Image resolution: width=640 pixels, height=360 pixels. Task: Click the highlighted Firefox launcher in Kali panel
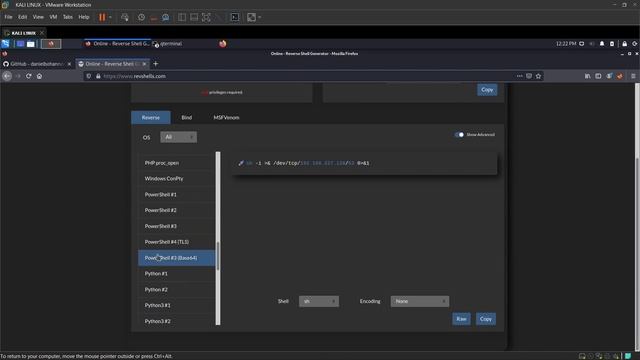pos(51,44)
